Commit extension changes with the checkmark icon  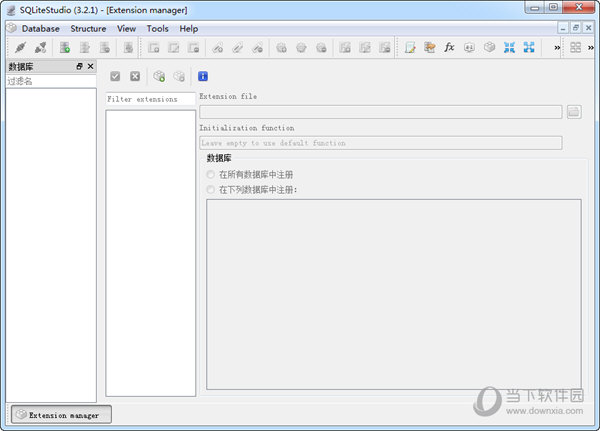click(x=115, y=76)
